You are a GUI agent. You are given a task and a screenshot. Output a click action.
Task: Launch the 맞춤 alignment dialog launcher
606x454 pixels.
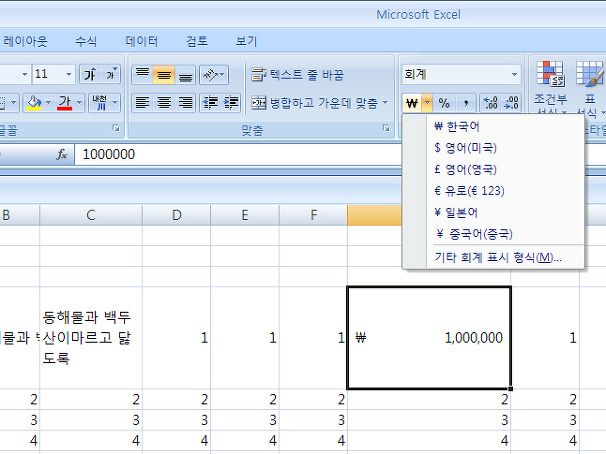pyautogui.click(x=386, y=128)
